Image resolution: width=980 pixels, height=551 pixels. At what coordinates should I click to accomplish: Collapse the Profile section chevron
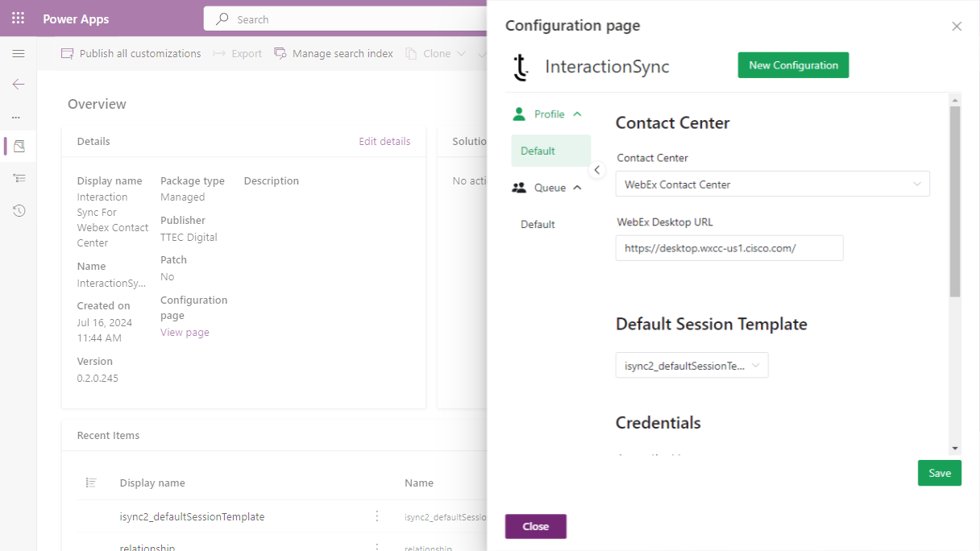point(577,114)
